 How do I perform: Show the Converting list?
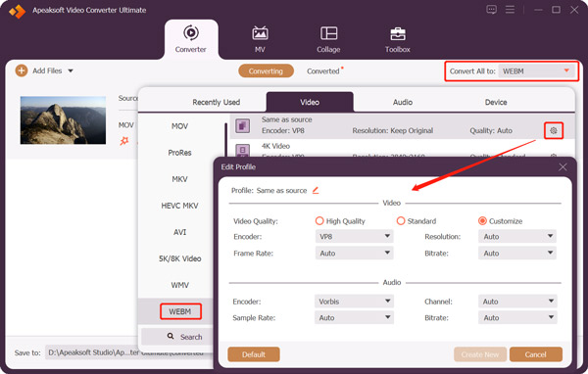[x=266, y=70]
